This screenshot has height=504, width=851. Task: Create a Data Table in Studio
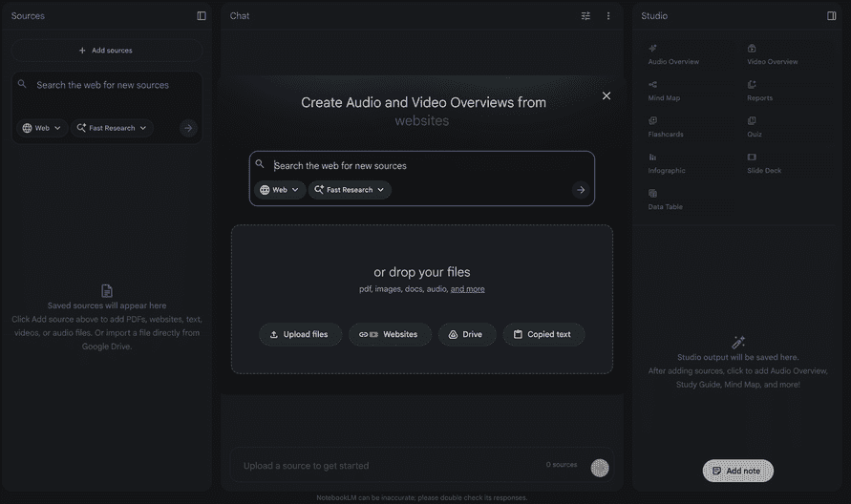coord(687,200)
